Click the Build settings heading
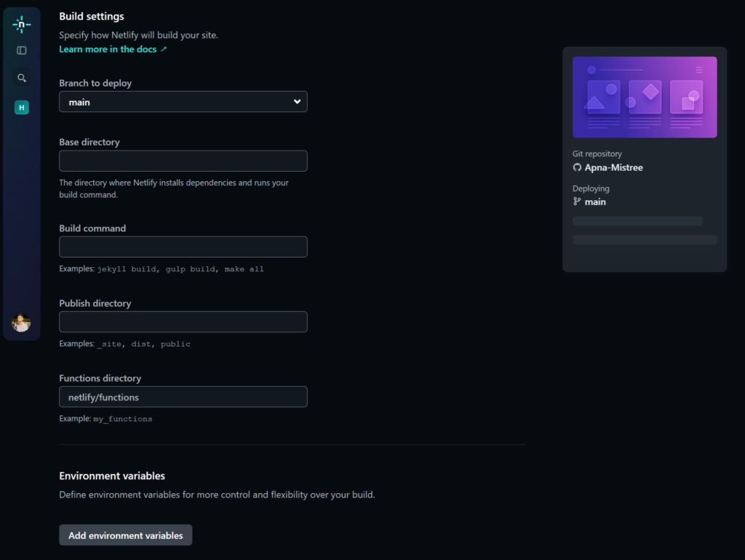The width and height of the screenshot is (745, 560). tap(91, 16)
